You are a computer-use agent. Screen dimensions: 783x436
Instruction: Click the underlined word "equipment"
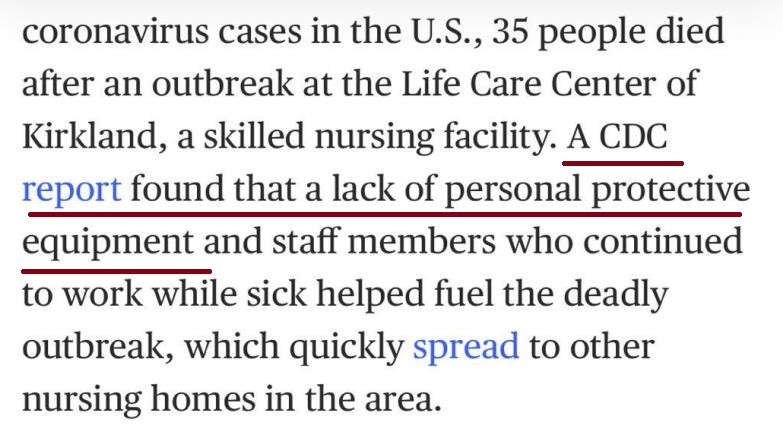(x=107, y=242)
